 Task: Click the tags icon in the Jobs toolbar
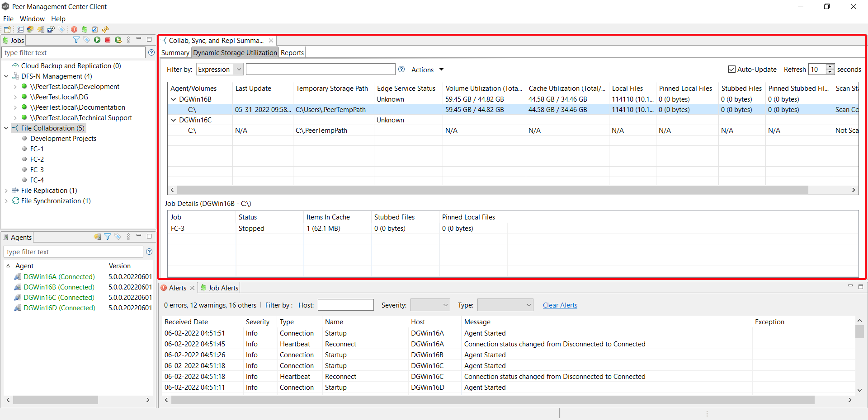pyautogui.click(x=87, y=40)
